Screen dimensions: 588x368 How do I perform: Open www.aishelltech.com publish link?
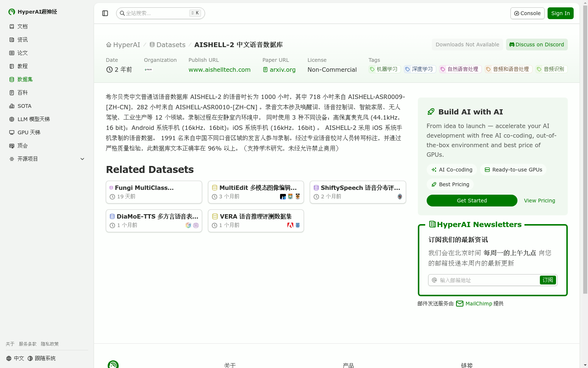click(x=219, y=70)
